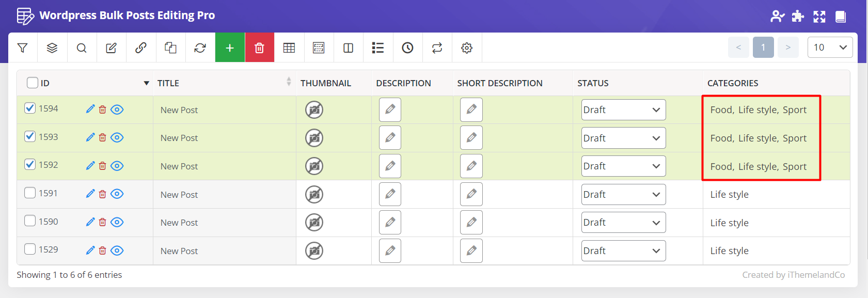Screen dimensions: 868x298
Task: Click the red trash delete toolbar button
Action: point(259,48)
